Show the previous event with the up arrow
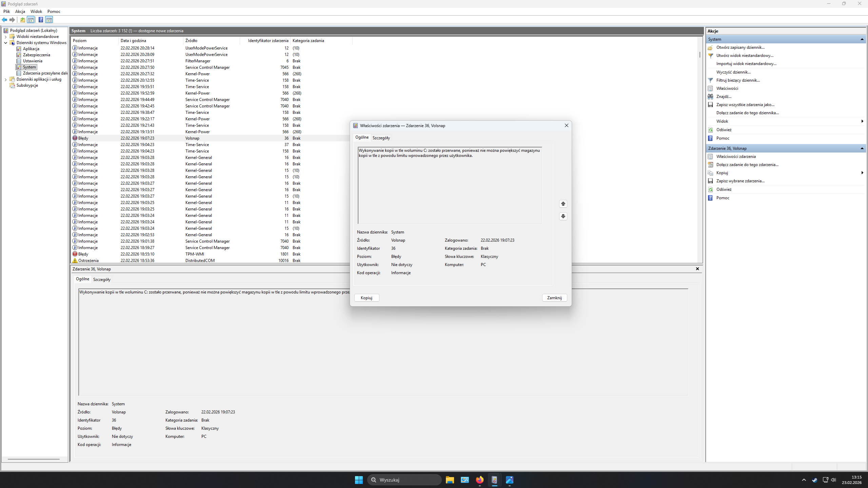This screenshot has width=868, height=488. point(563,204)
